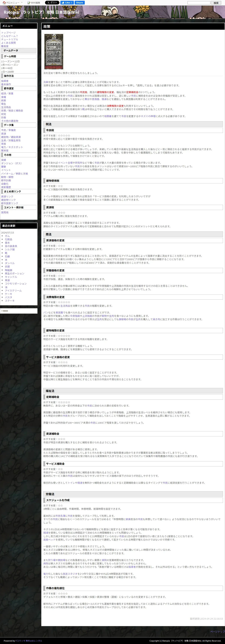Screen dimensions: 225x644
Task: Open 生活用品 in the sidebar menu
Action: (x=6, y=107)
